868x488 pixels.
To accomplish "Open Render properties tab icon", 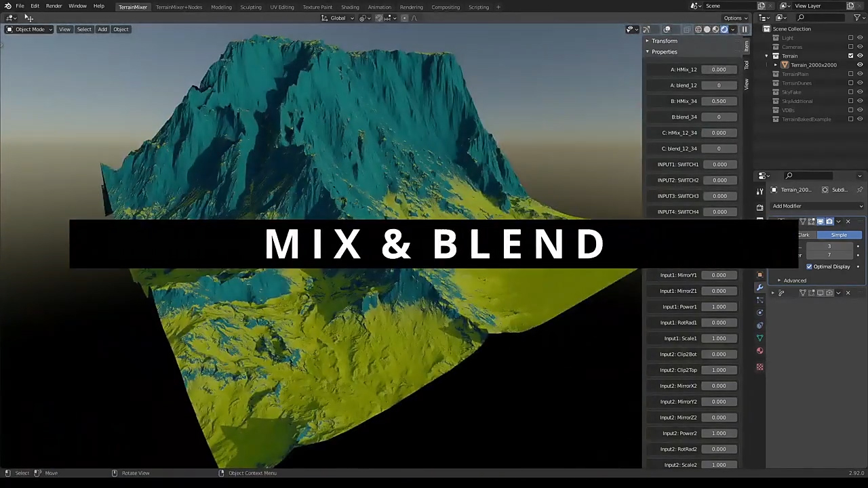I will pyautogui.click(x=759, y=207).
